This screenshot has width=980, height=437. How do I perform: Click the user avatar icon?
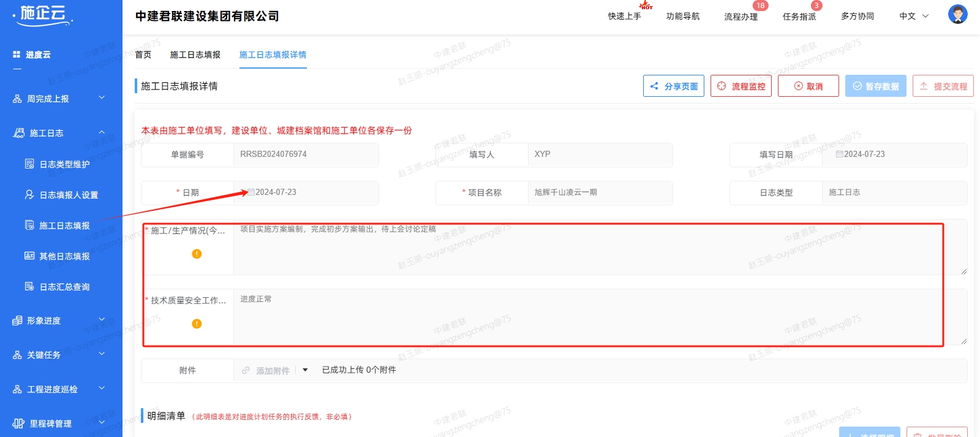[957, 14]
